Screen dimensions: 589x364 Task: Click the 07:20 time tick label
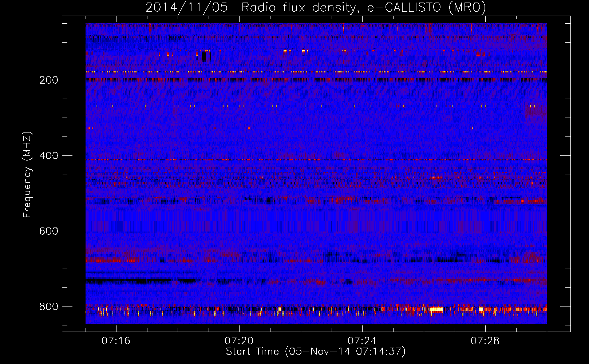(x=239, y=341)
